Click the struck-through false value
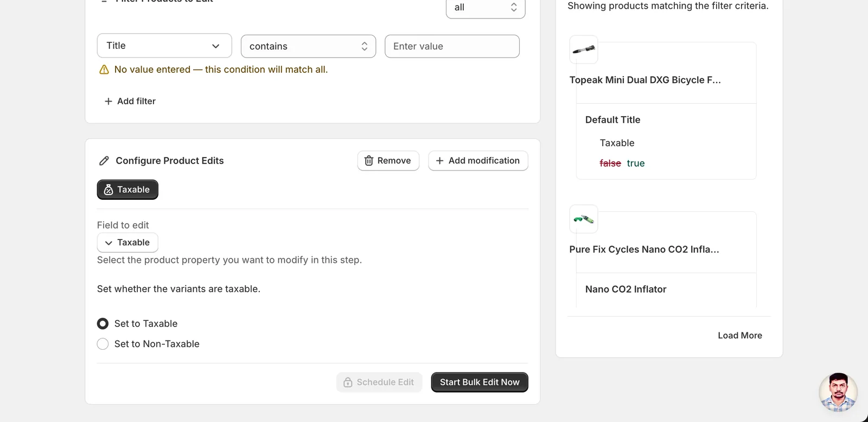868x422 pixels. 610,163
